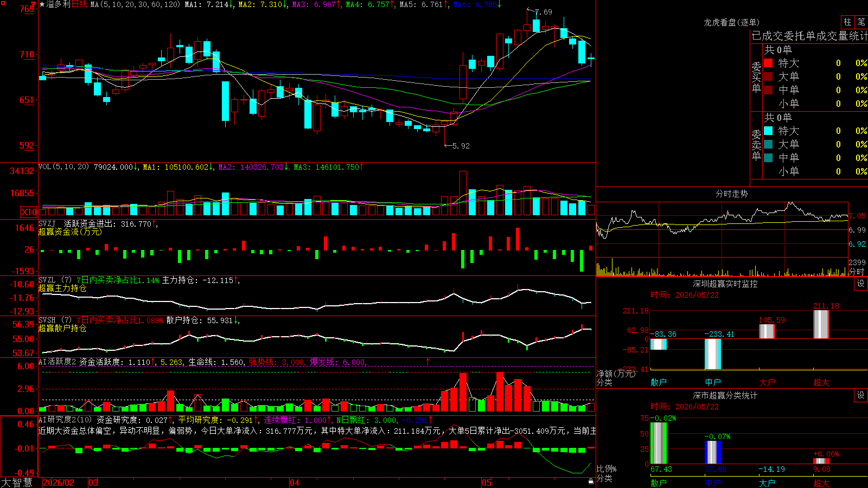This screenshot has height=488, width=868.
Task: Click the dark red 中单 buy swatch
Action: [x=768, y=90]
